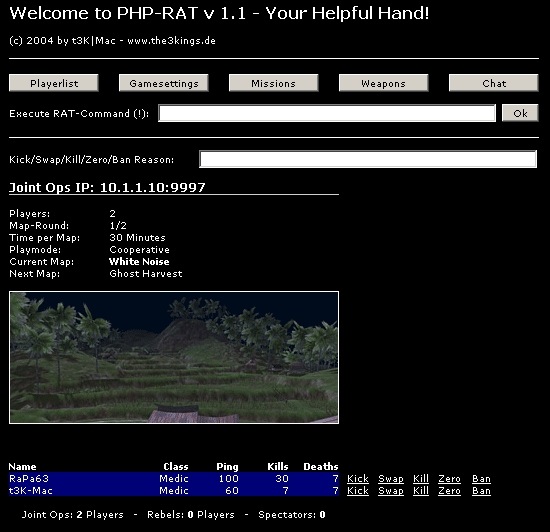Swap player t3K-Mac to other team
The height and width of the screenshot is (532, 550).
pos(391,491)
